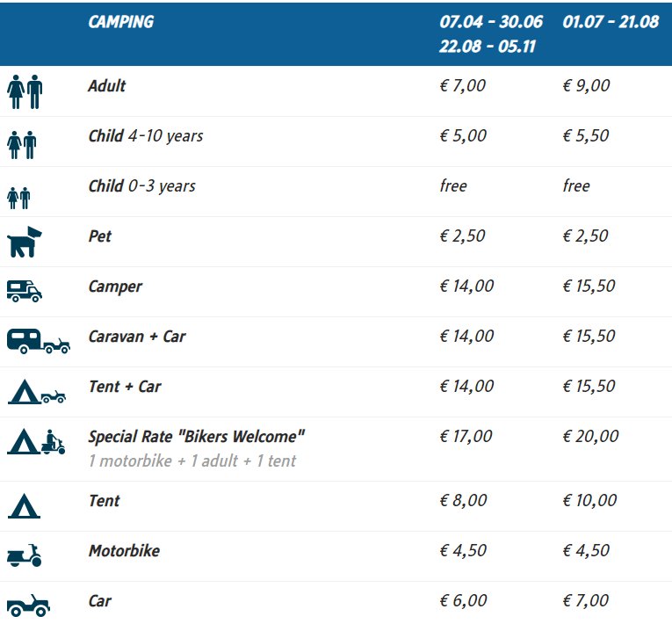Click the Car icon in last row

coord(28,606)
